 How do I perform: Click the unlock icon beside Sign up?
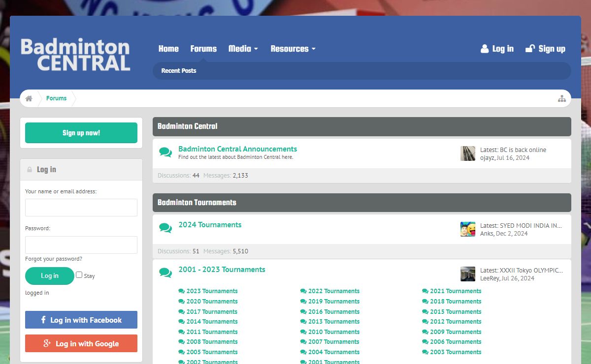pos(530,49)
